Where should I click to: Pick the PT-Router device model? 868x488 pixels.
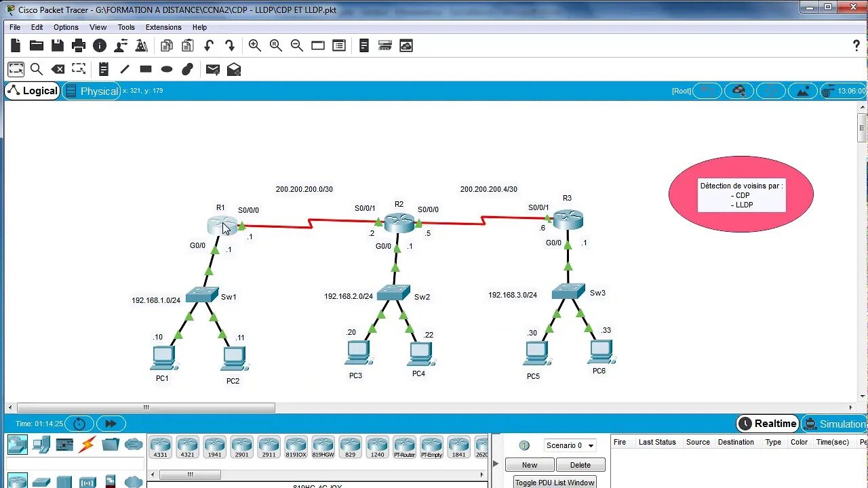click(x=404, y=447)
